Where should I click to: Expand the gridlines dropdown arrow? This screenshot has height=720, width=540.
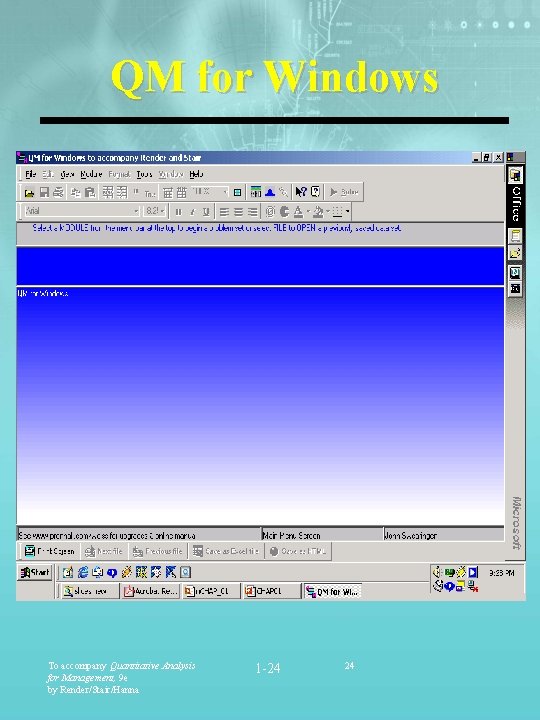point(348,211)
